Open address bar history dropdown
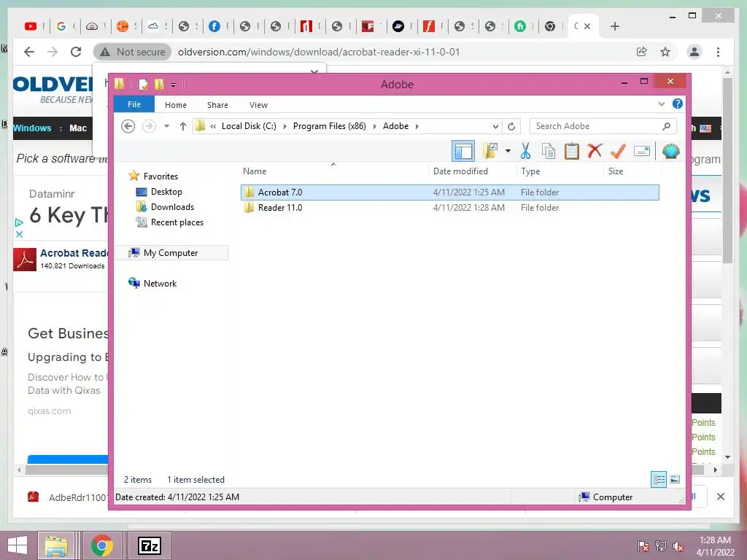This screenshot has height=560, width=747. click(495, 126)
